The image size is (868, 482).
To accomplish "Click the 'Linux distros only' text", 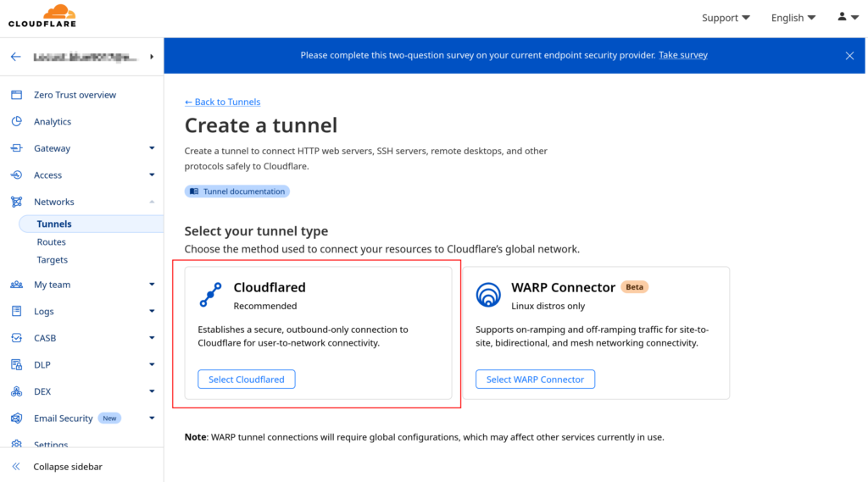I will pyautogui.click(x=548, y=306).
